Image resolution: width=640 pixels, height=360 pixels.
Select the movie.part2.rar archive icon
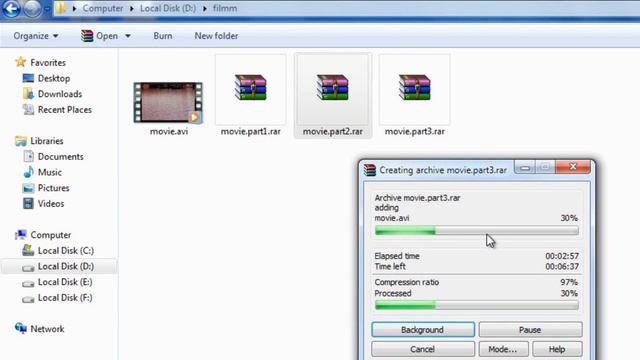pos(333,87)
